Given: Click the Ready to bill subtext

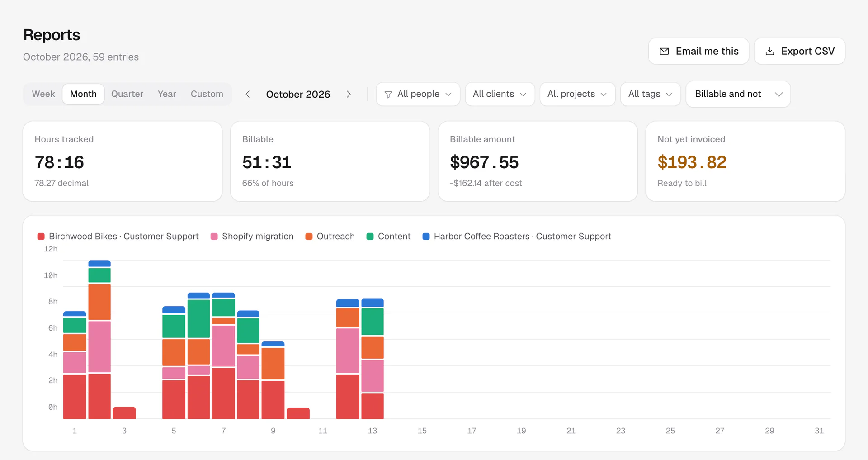Looking at the screenshot, I should click(x=682, y=183).
